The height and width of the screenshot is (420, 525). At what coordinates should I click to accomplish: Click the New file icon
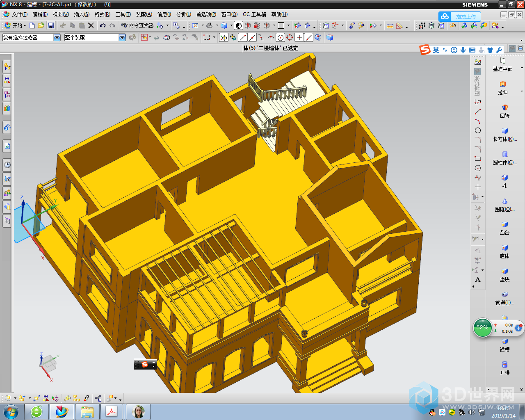32,25
